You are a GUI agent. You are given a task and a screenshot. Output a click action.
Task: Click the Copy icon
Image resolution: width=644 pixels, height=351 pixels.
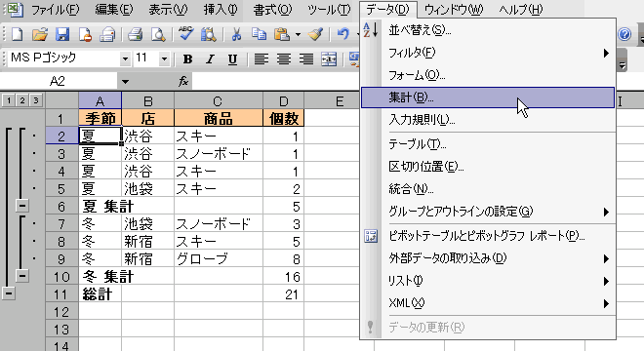(x=259, y=34)
